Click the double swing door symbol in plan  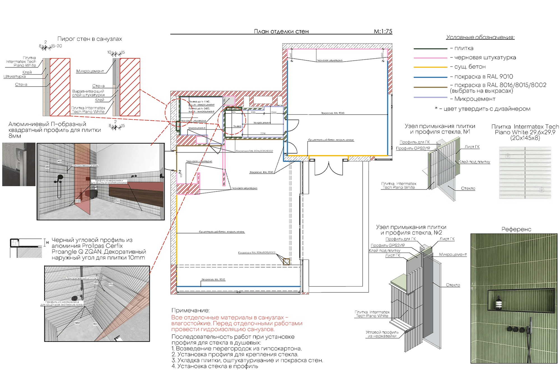[x=328, y=169]
